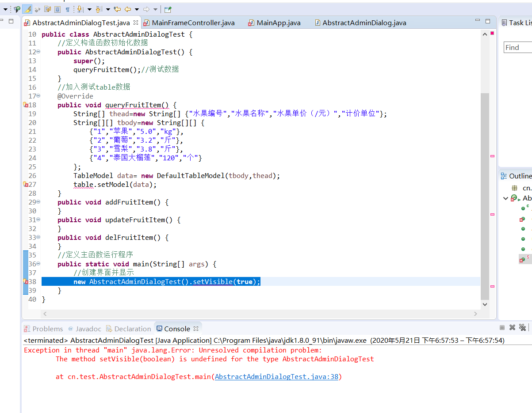Click the Exception in thread main message
Image resolution: width=532 pixels, height=413 pixels.
click(x=173, y=350)
